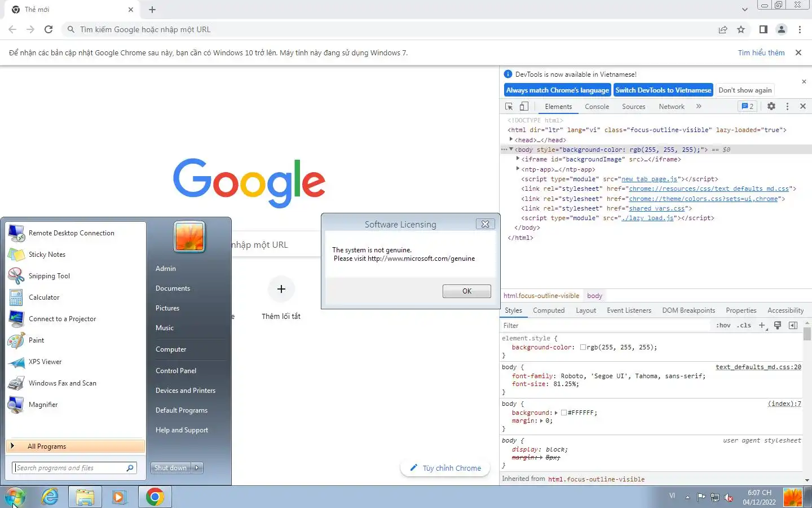
Task: Expand the ntp-app element node
Action: tap(518, 169)
